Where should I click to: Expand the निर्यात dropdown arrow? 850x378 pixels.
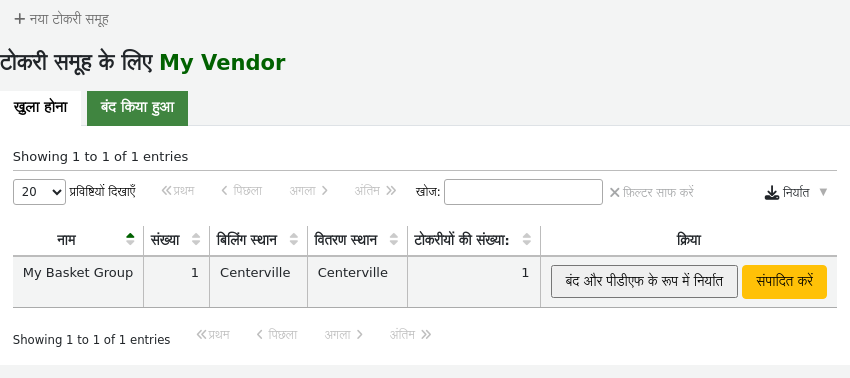tap(823, 192)
